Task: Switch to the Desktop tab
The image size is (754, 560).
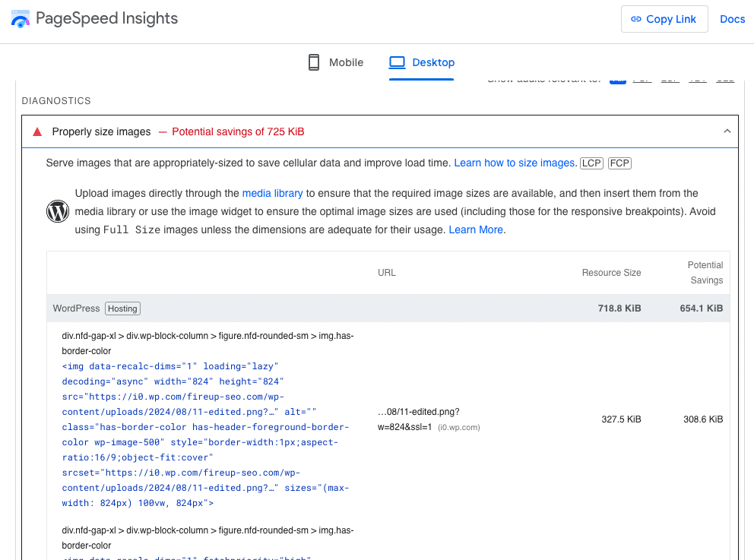Action: click(422, 62)
